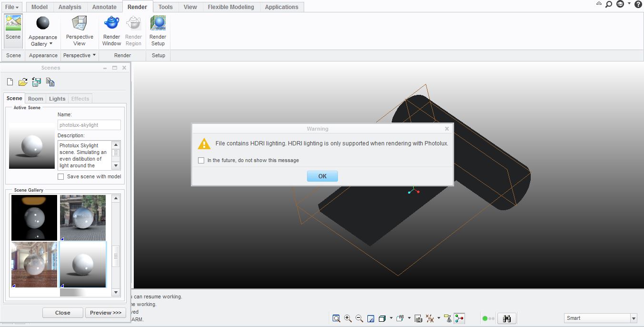Expand the annotation display dropdown arrow

[x=409, y=318]
